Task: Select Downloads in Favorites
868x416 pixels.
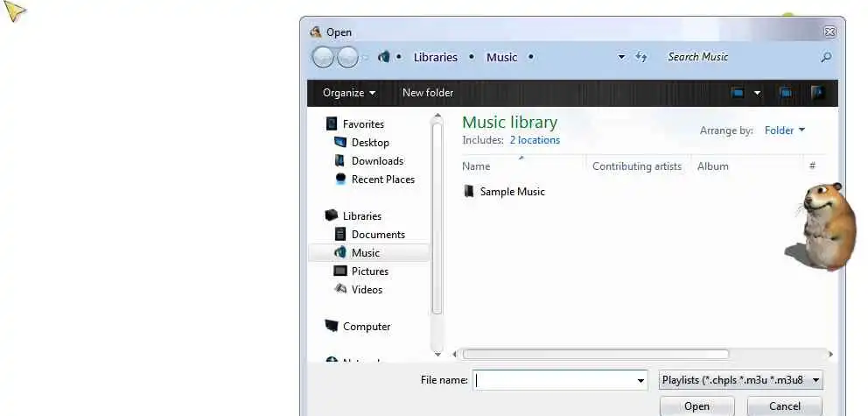Action: pos(377,160)
